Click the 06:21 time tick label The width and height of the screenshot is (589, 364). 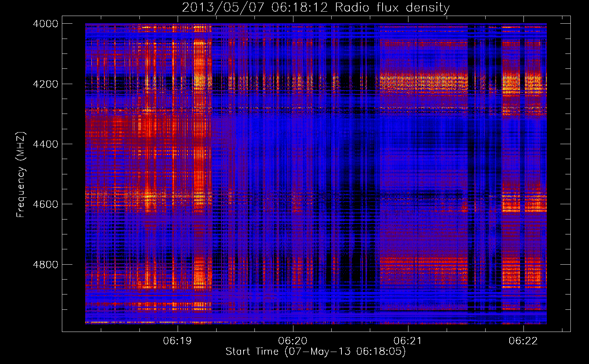click(408, 341)
